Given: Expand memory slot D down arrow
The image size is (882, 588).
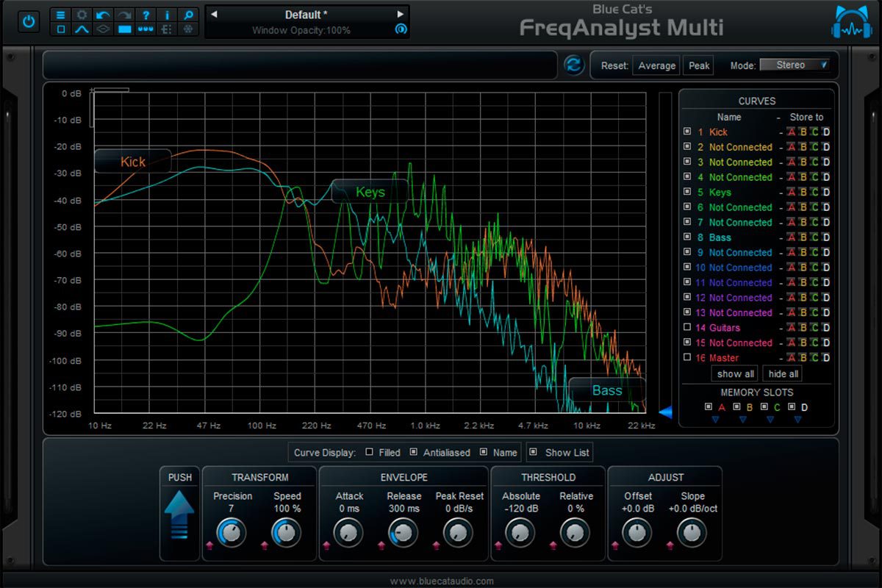Looking at the screenshot, I should [x=797, y=420].
